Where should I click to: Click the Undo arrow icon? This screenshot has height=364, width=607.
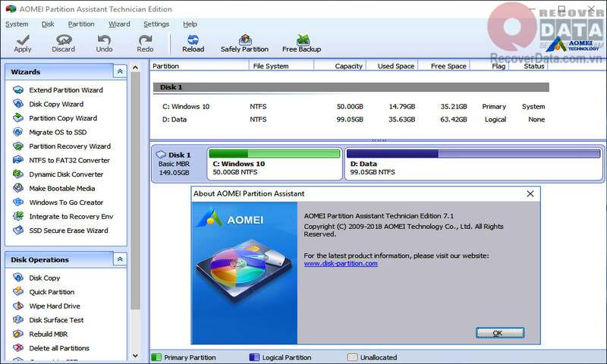104,39
